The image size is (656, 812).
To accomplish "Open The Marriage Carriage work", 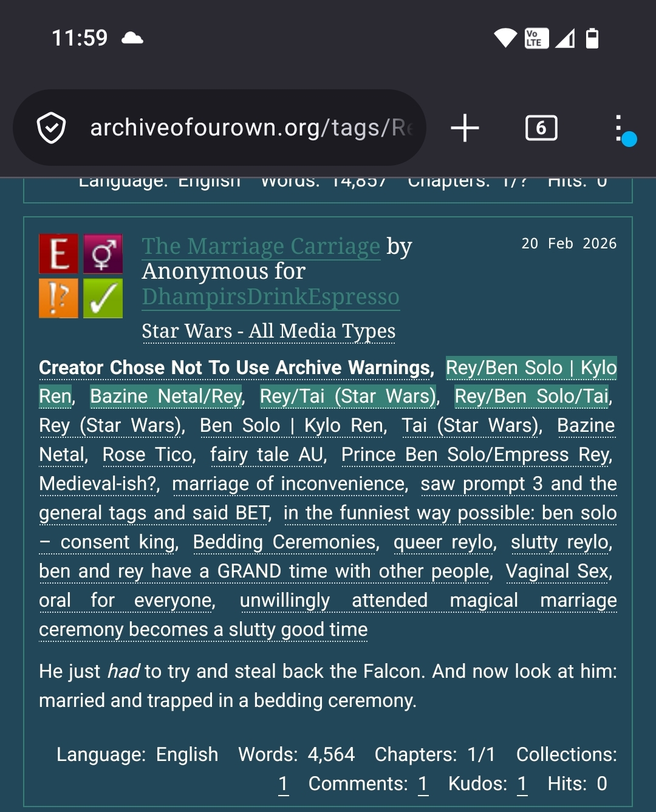I will (261, 246).
